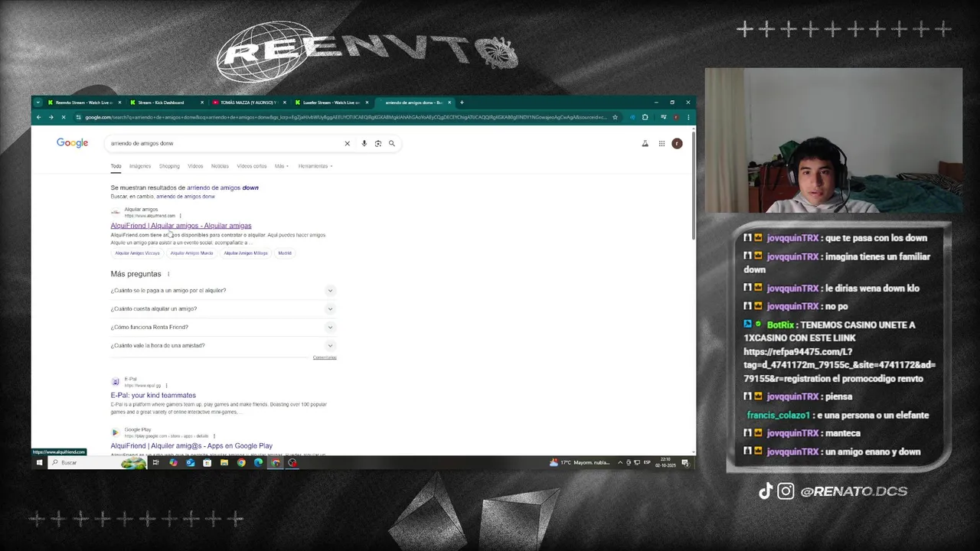Open the weather widget showing 17°C
Viewport: 980px width, 551px height.
click(578, 462)
